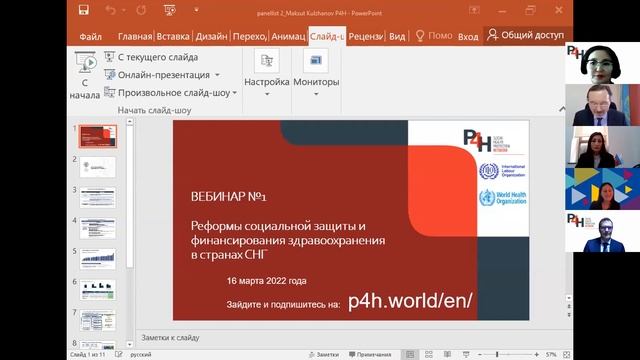Select slide 5 thumbnail with bar chart

pyautogui.click(x=98, y=259)
